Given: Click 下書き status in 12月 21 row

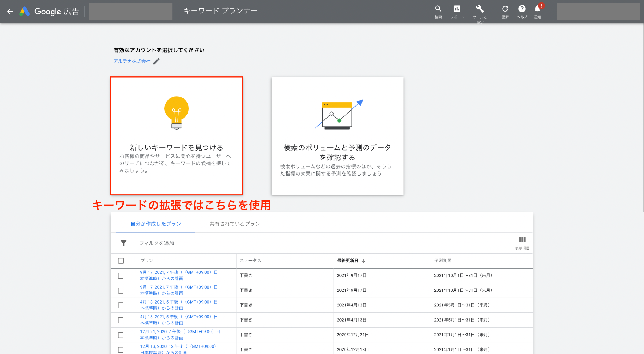Looking at the screenshot, I should click(246, 335).
